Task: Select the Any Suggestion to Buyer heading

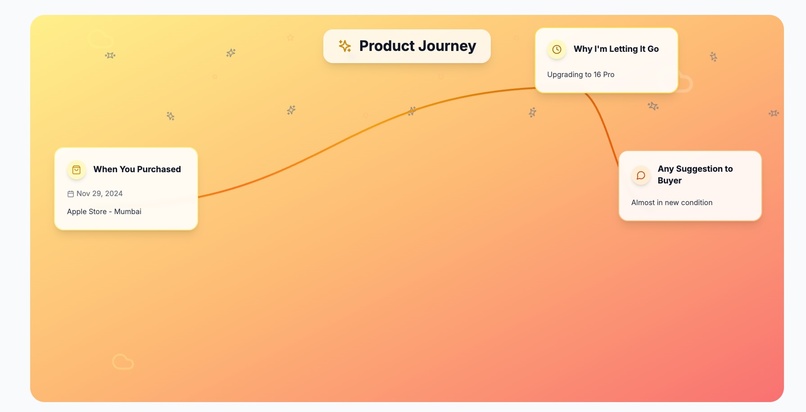Action: click(695, 175)
